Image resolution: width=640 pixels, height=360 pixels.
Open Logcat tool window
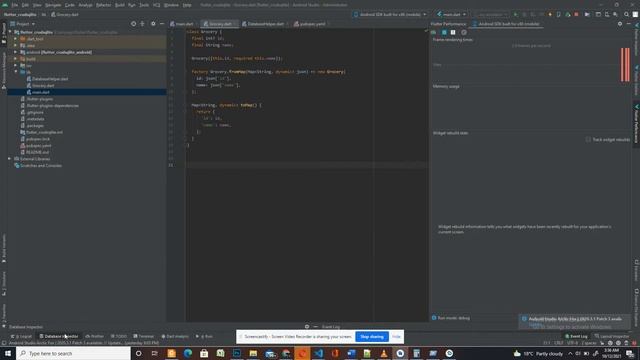click(21, 336)
